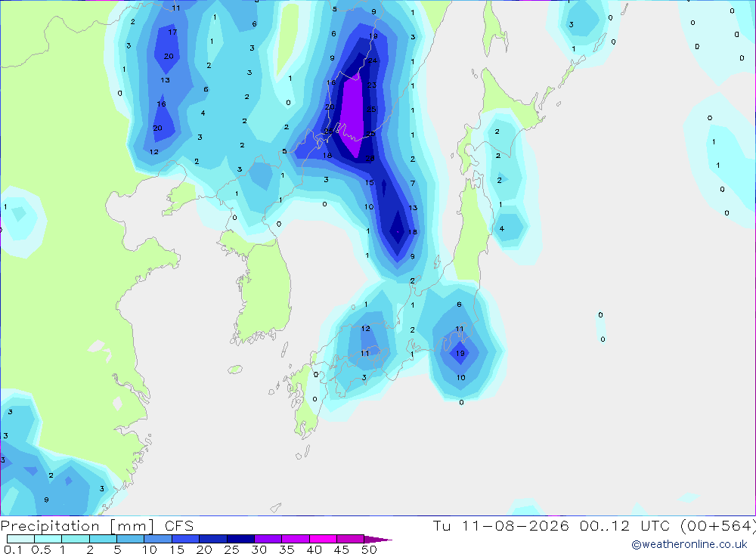The height and width of the screenshot is (554, 756).
Task: Select the legend swatch between 0.5 and 1
Action: click(48, 539)
